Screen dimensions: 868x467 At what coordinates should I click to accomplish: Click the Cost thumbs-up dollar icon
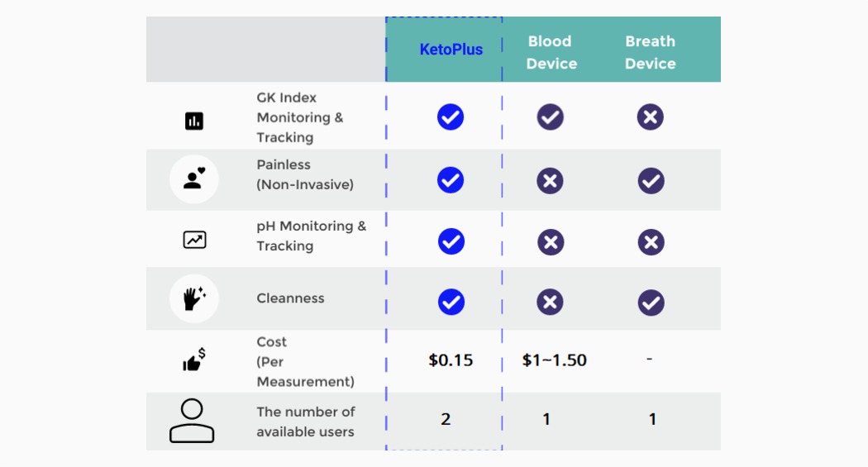click(194, 360)
